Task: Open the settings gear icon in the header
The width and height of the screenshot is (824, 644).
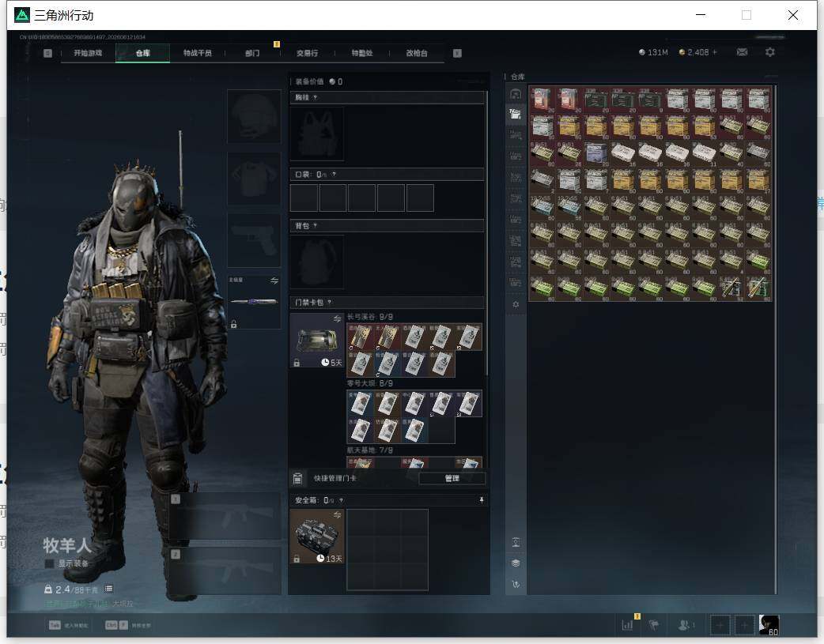Action: pyautogui.click(x=770, y=52)
